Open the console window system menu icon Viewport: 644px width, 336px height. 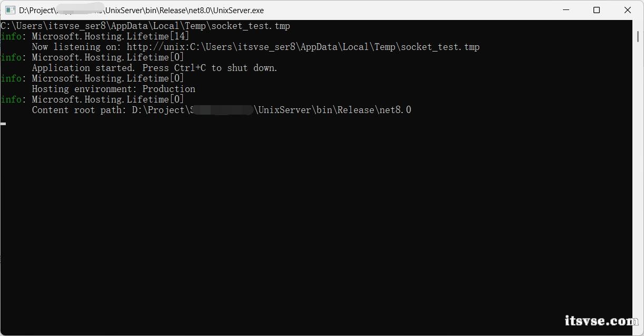pyautogui.click(x=10, y=10)
